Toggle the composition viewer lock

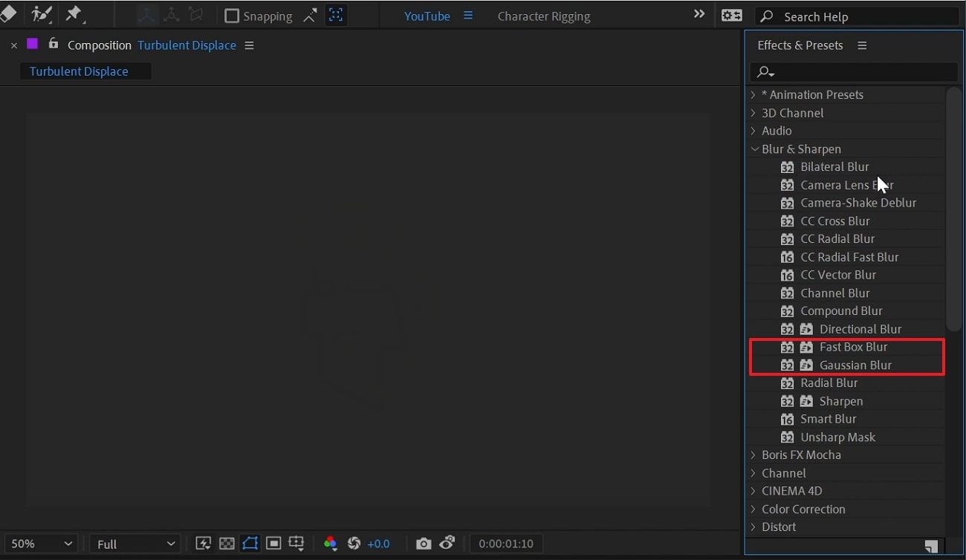click(53, 45)
